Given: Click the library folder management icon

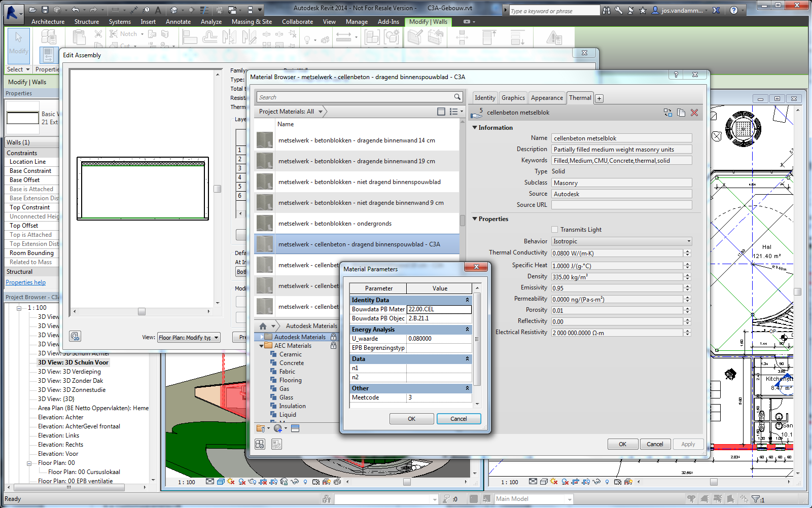Looking at the screenshot, I should pyautogui.click(x=261, y=428).
